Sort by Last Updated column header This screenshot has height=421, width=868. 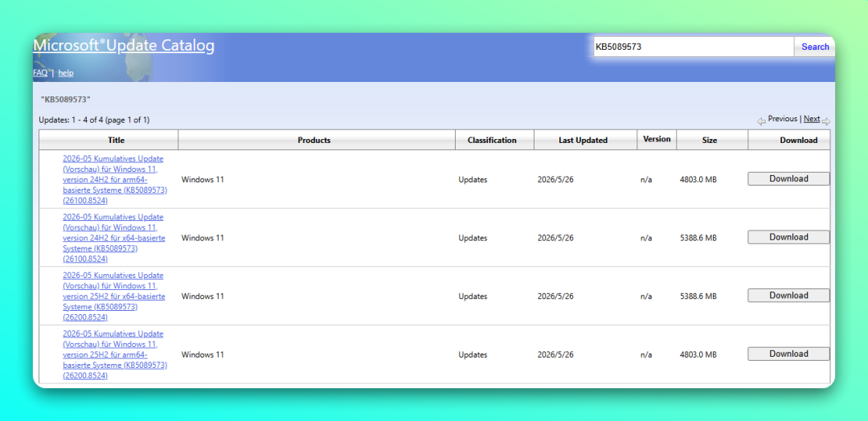(x=585, y=140)
